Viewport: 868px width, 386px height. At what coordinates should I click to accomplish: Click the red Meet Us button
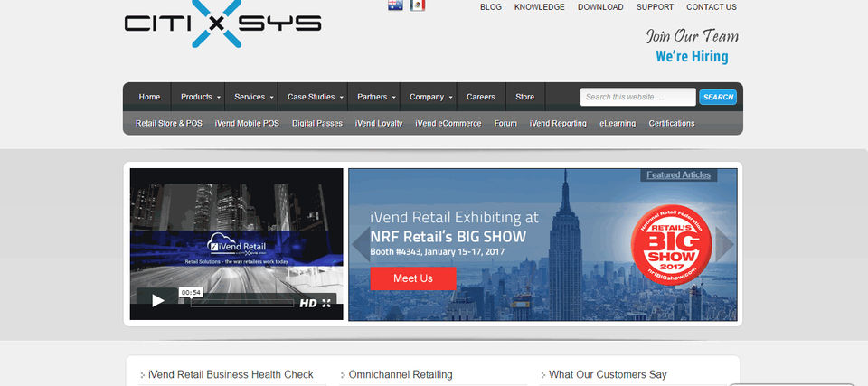[413, 278]
